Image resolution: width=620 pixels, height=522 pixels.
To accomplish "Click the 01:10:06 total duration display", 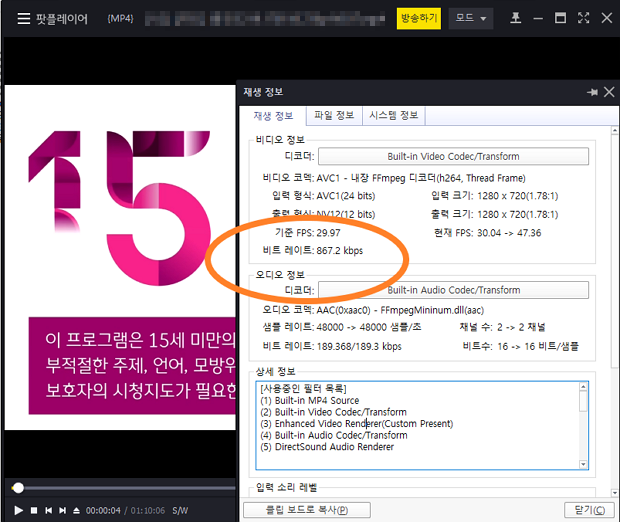I will click(148, 511).
